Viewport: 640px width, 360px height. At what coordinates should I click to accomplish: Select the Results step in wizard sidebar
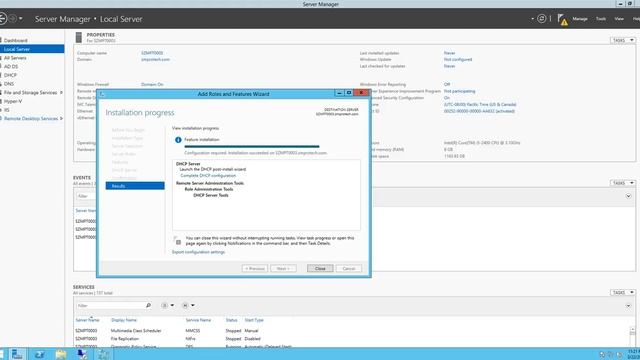(135, 186)
